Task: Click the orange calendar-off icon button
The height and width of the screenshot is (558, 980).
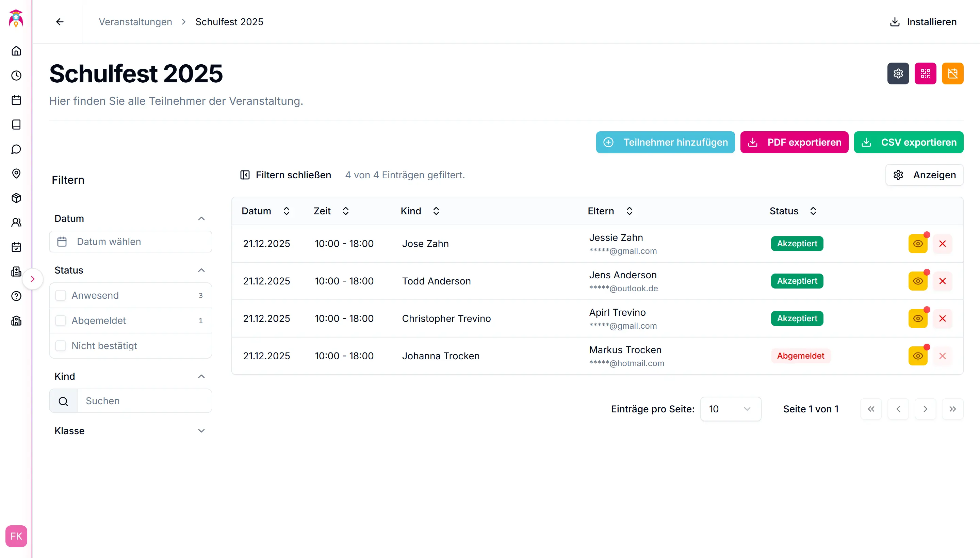Action: point(952,73)
